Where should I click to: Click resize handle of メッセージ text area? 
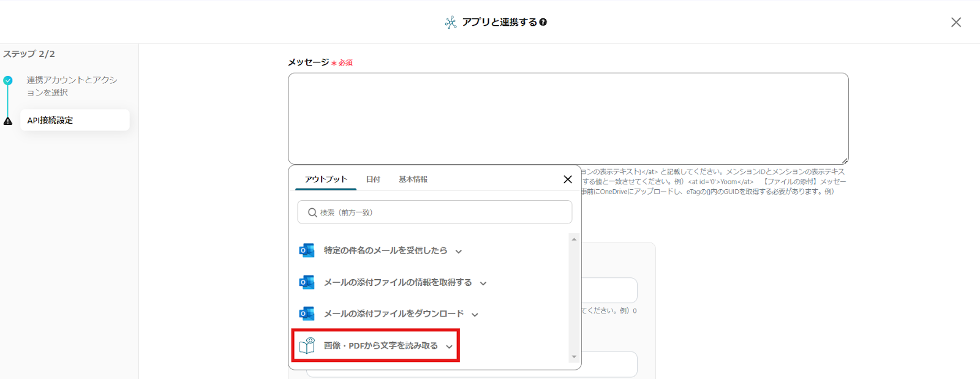(x=845, y=160)
